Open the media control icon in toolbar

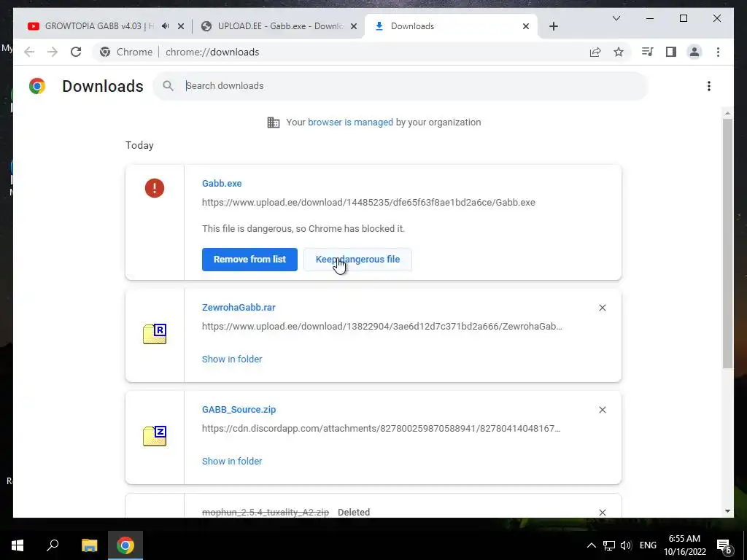click(x=647, y=52)
